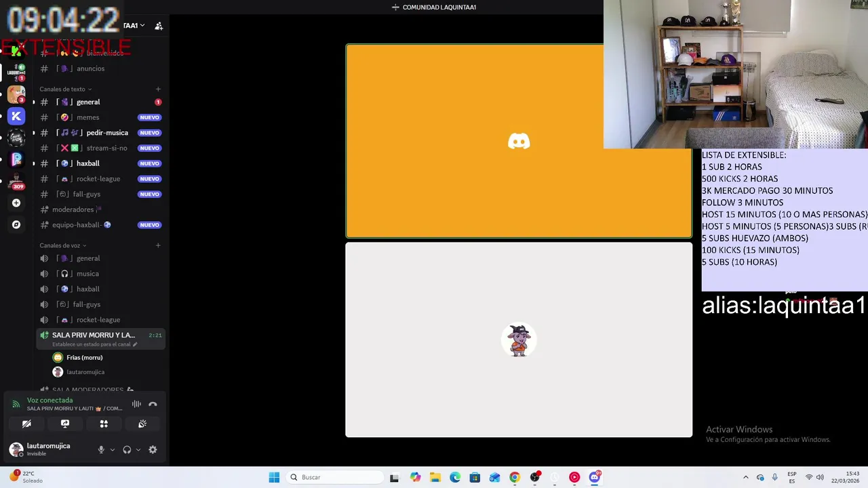Open the memes text channel
This screenshot has width=868, height=488.
pos(100,117)
